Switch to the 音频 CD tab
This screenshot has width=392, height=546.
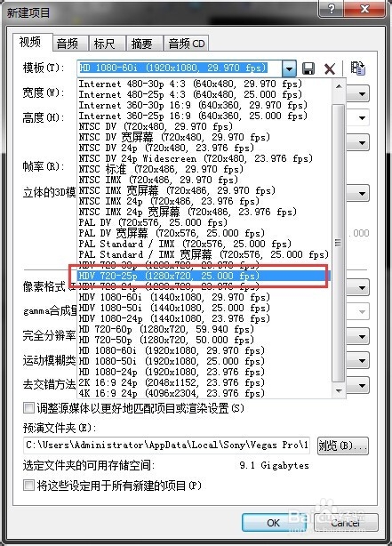[187, 44]
